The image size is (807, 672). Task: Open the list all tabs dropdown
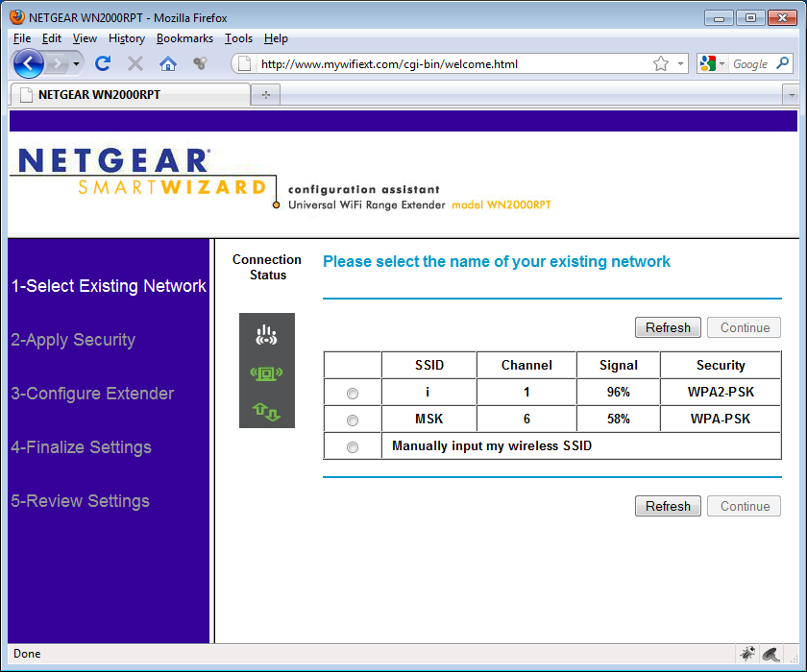791,95
